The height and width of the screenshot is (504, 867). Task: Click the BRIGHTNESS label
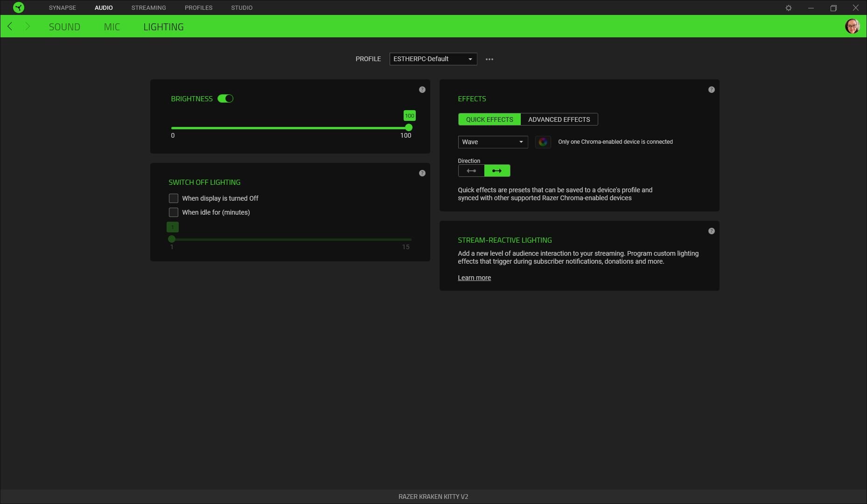point(191,99)
